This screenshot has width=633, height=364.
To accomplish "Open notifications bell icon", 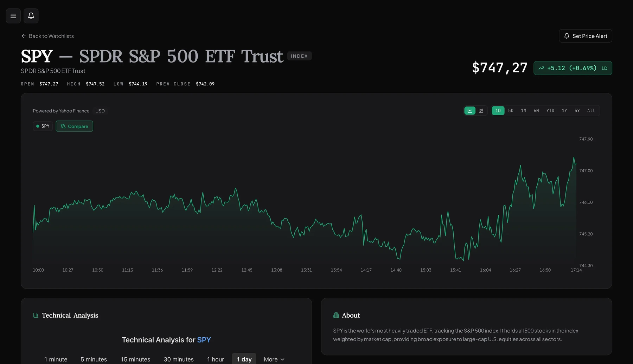I will [31, 16].
